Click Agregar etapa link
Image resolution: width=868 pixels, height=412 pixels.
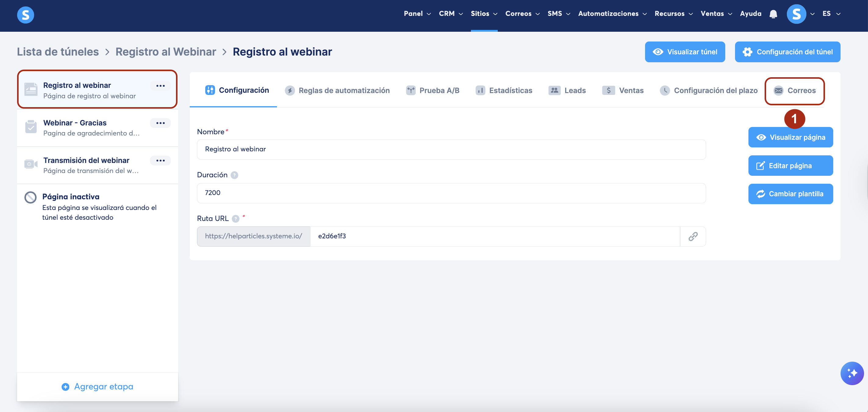(x=97, y=386)
